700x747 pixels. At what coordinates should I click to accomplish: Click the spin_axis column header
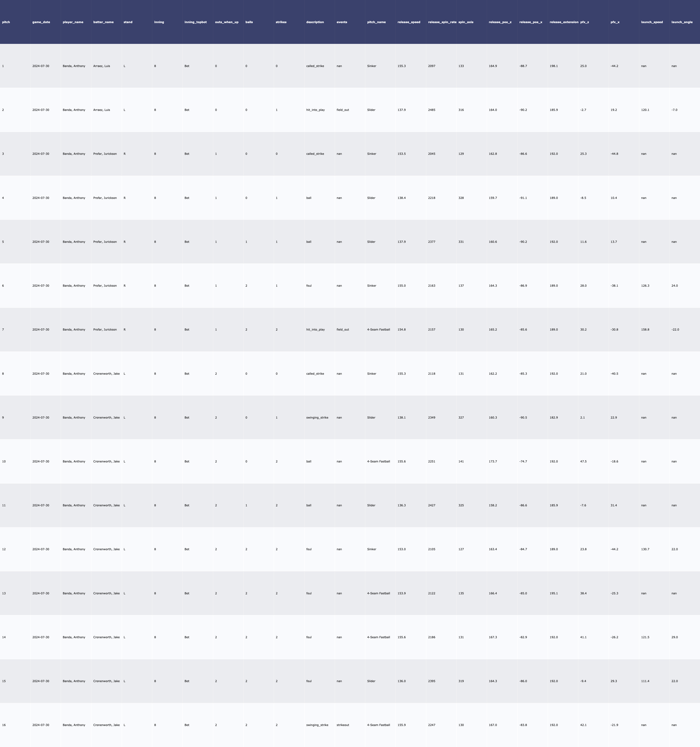pos(466,22)
